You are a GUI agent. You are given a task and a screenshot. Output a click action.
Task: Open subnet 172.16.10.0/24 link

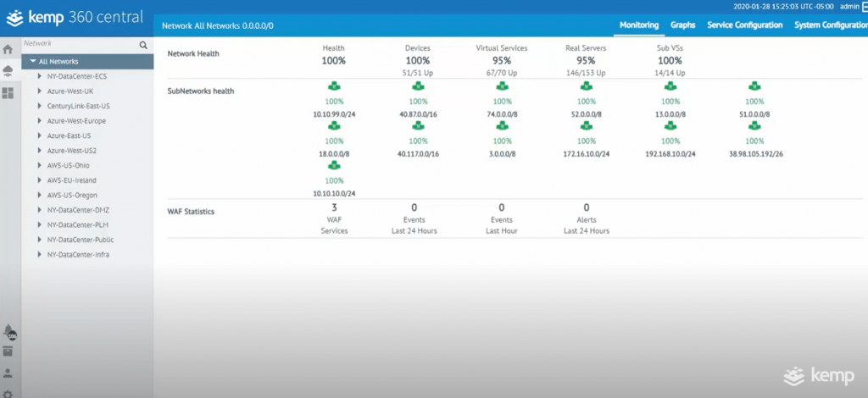click(587, 154)
